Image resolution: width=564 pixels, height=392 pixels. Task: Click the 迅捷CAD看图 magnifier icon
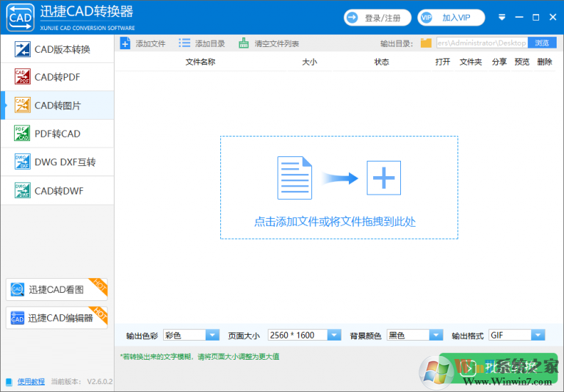click(x=18, y=289)
